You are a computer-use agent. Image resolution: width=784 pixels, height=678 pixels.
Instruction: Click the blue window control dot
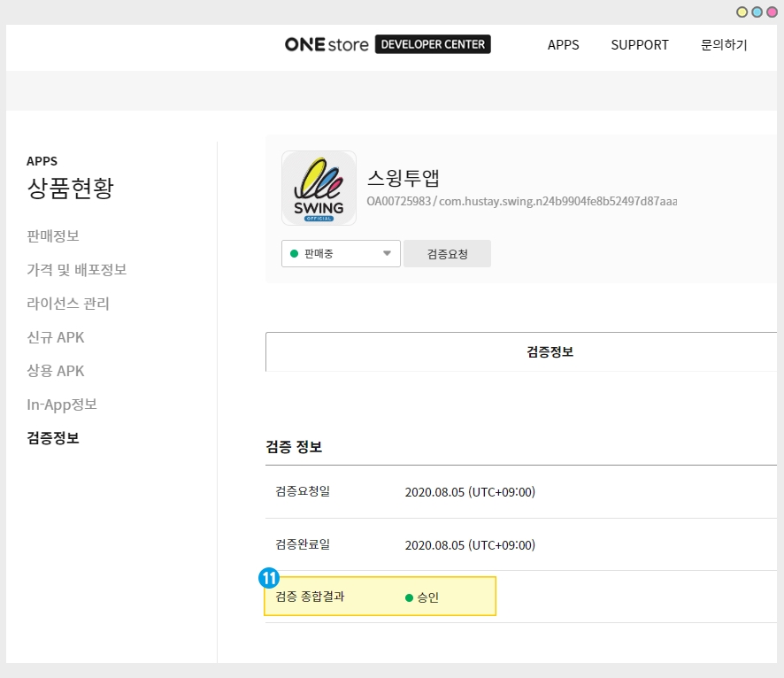757,12
